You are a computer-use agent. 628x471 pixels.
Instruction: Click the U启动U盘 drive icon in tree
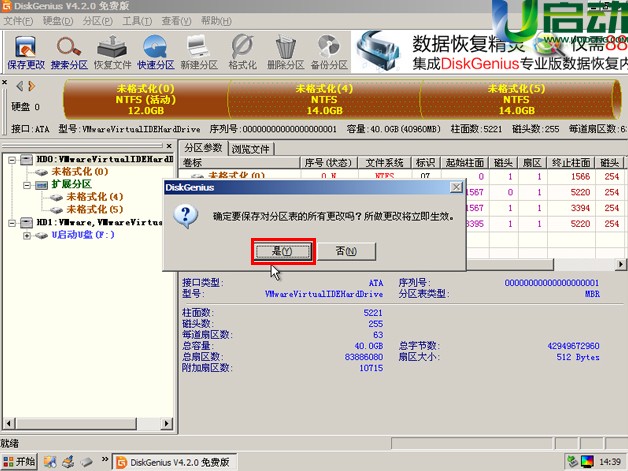coord(41,235)
